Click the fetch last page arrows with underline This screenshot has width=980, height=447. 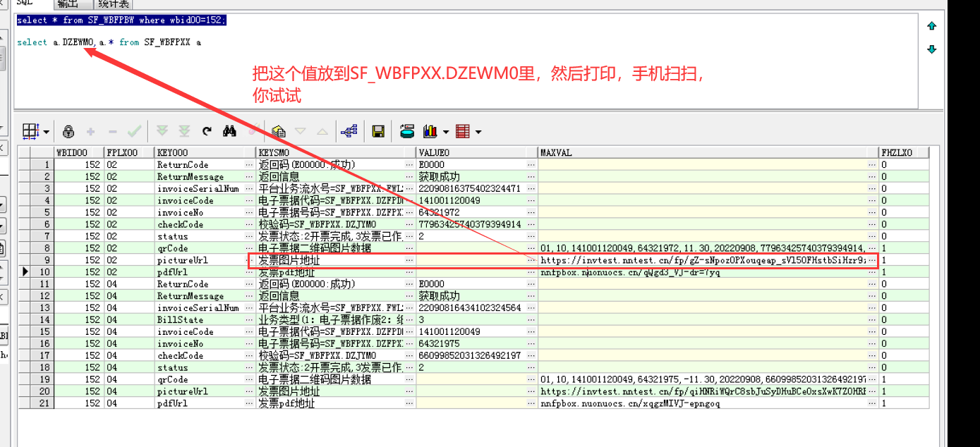pyautogui.click(x=184, y=131)
